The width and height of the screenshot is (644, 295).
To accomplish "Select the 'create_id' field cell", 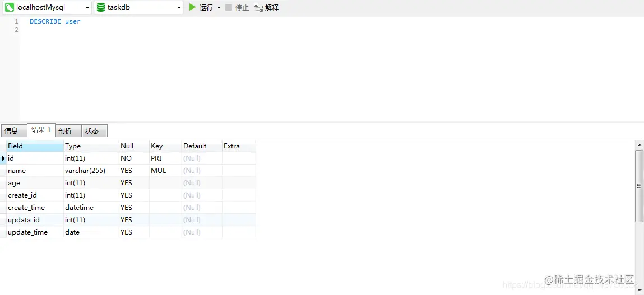I will [x=35, y=195].
